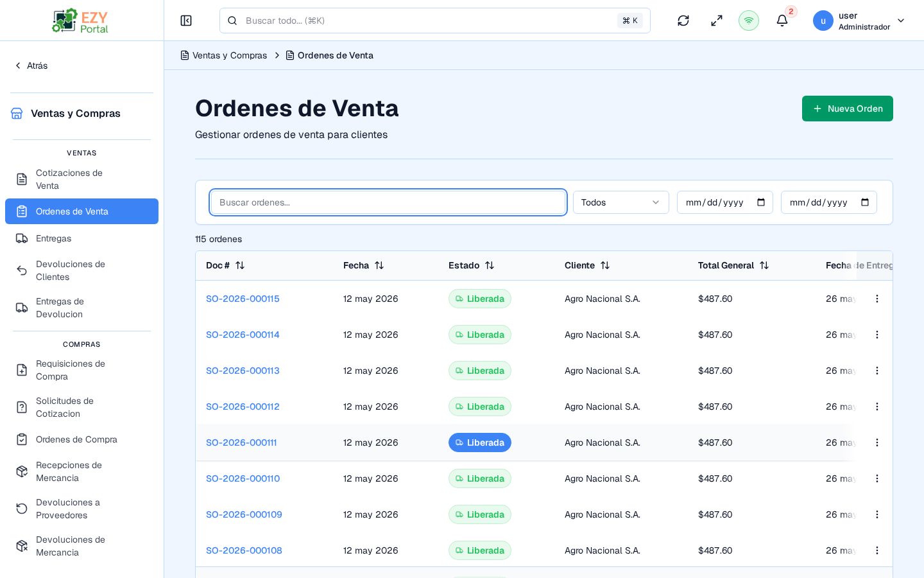Click the green wifi connection status icon
This screenshot has height=578, width=924.
(x=749, y=21)
